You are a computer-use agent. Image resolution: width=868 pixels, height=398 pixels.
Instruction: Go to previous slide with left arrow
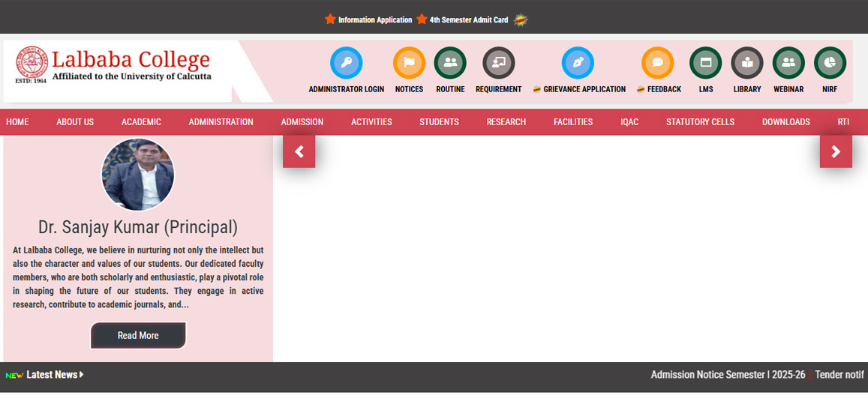click(x=299, y=151)
